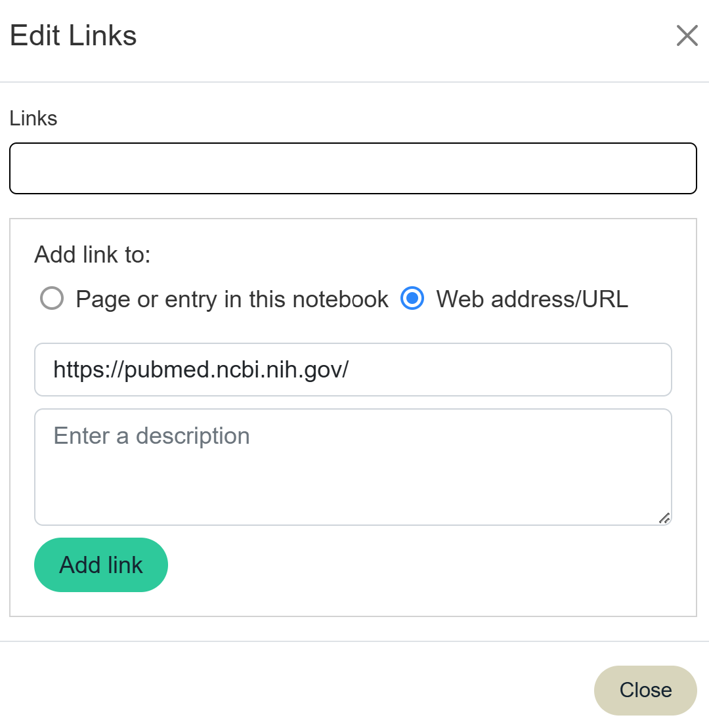
Task: Select the notebook page or entry radio button
Action: 51,299
